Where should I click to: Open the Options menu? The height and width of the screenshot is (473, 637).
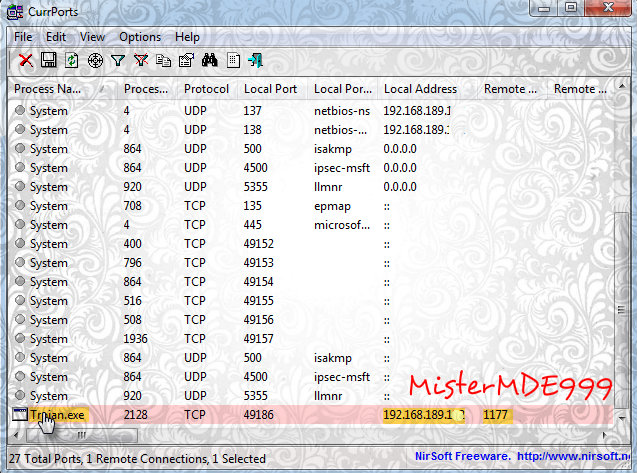(139, 37)
